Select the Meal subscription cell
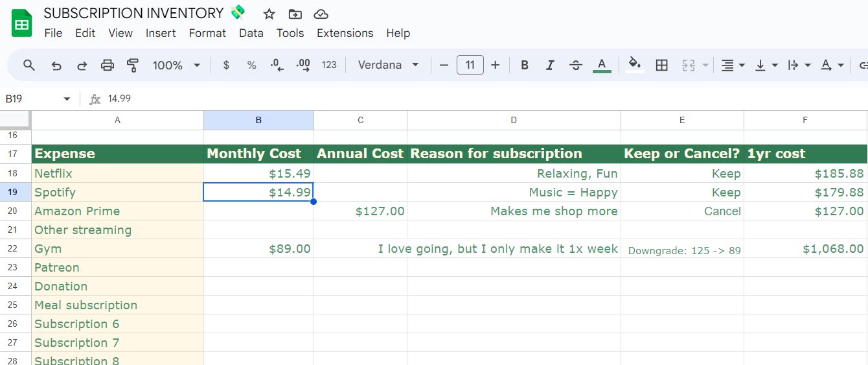 tap(117, 305)
